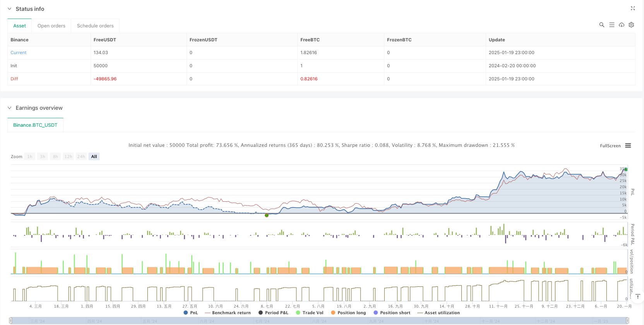Select the All zoom range button
Image resolution: width=644 pixels, height=325 pixels.
coord(94,157)
